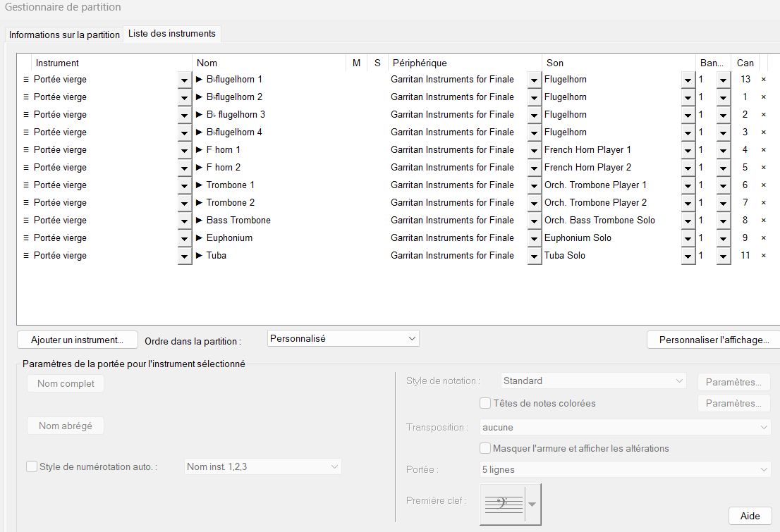This screenshot has width=780, height=532.
Task: Click the drag handle for Trombone 1 row
Action: 26,185
